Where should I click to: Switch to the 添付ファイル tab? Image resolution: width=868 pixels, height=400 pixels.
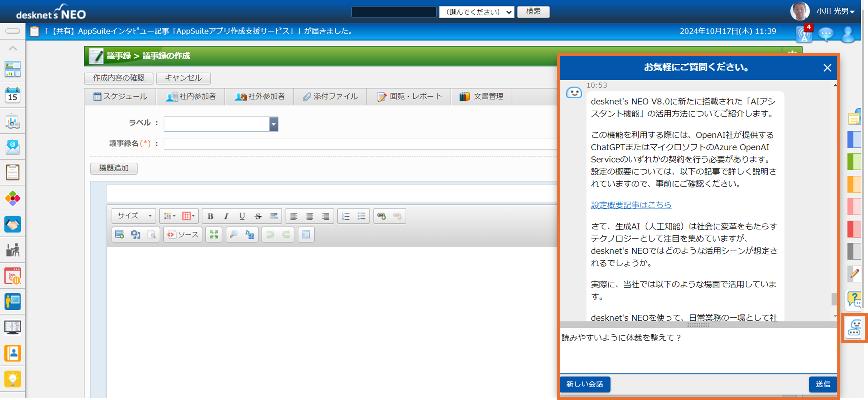(x=330, y=96)
